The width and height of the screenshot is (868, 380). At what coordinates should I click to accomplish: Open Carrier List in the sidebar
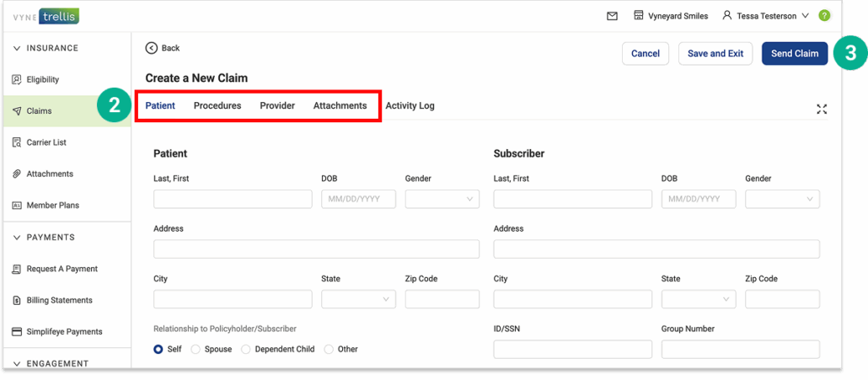tap(46, 142)
